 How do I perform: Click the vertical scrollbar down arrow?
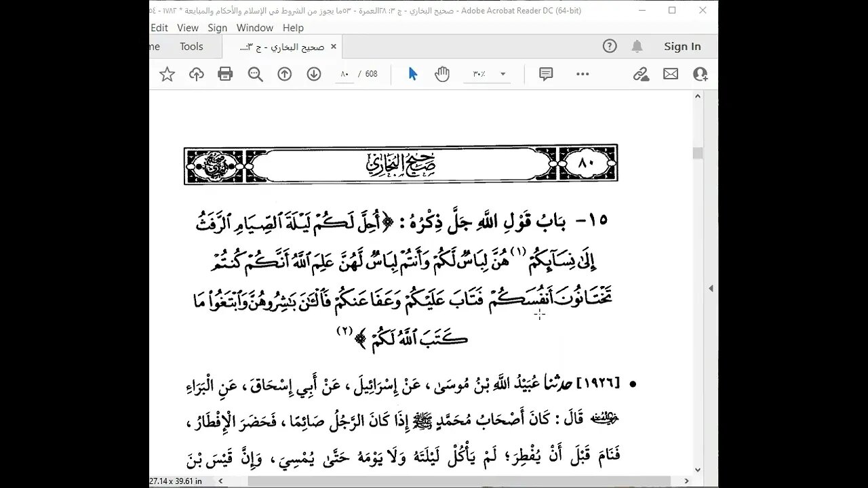tap(697, 470)
